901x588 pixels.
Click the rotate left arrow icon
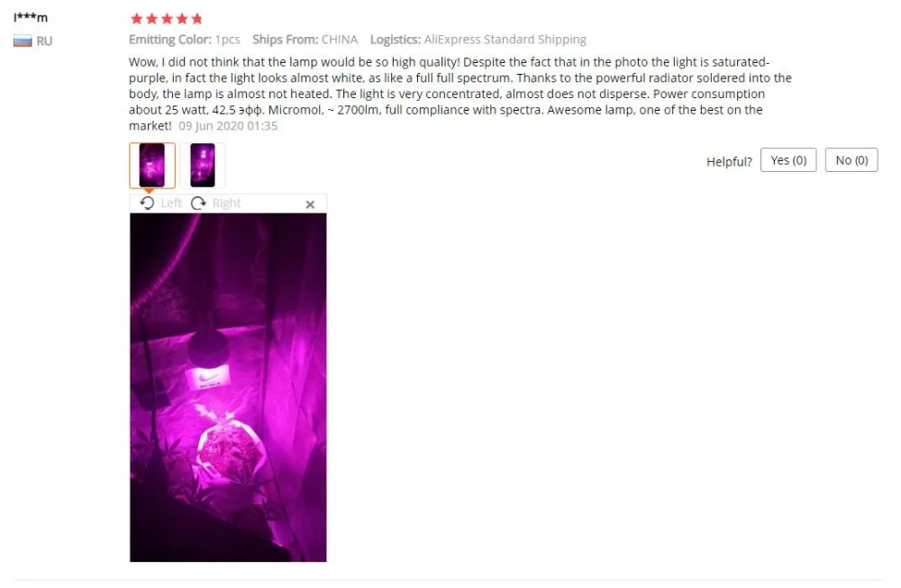(147, 203)
